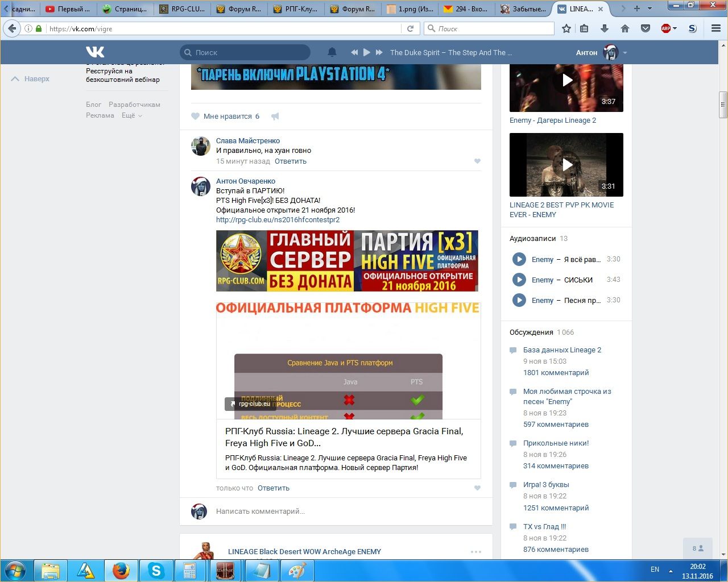Play the Enemy СИСЬКИ audio track
Image resolution: width=728 pixels, height=582 pixels.
tap(519, 280)
